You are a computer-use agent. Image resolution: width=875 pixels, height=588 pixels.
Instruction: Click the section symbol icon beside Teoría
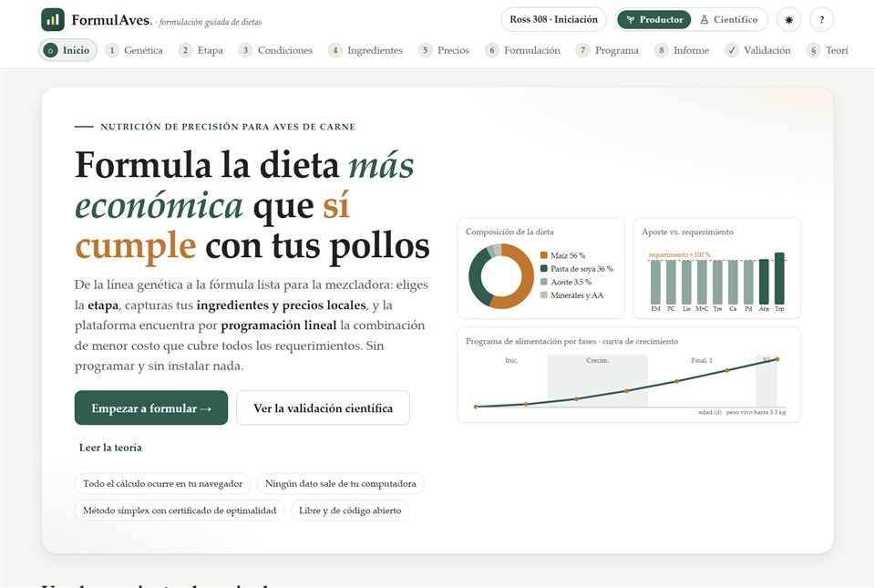coord(813,50)
